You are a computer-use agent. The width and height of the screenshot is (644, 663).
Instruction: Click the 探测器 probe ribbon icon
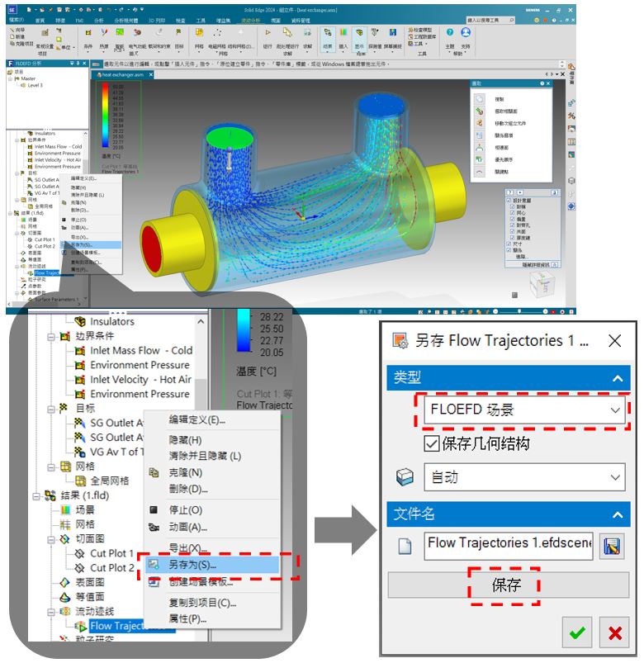tap(375, 32)
